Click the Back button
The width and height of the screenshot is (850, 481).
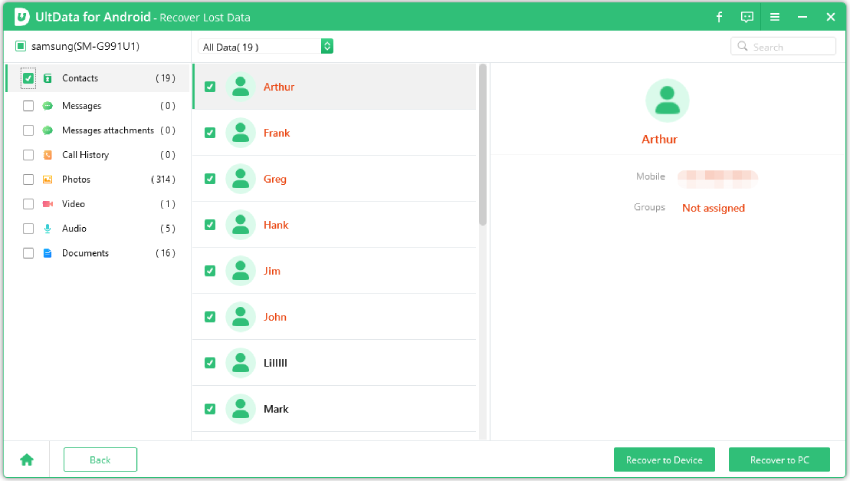pos(100,460)
